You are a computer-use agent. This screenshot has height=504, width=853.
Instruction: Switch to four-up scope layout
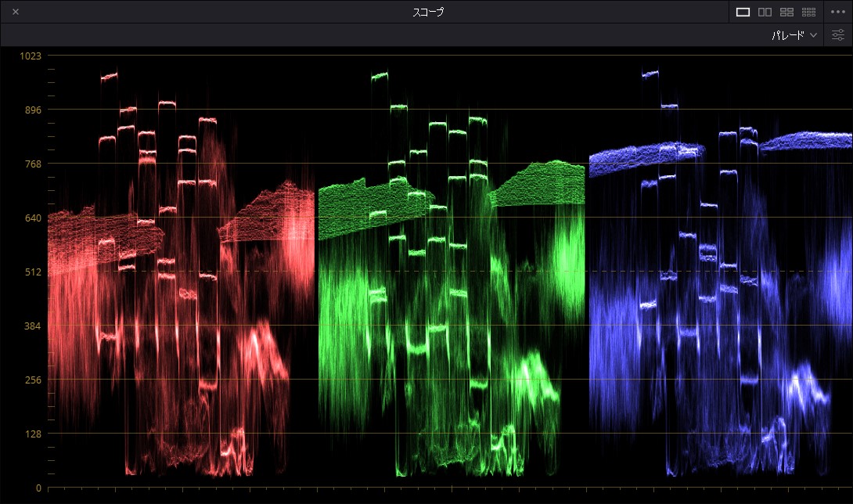[x=786, y=12]
